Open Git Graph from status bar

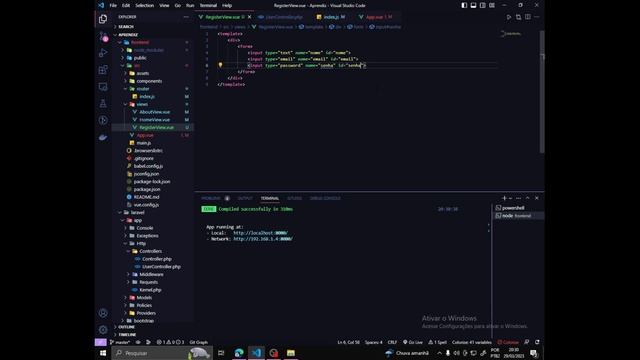tap(199, 342)
